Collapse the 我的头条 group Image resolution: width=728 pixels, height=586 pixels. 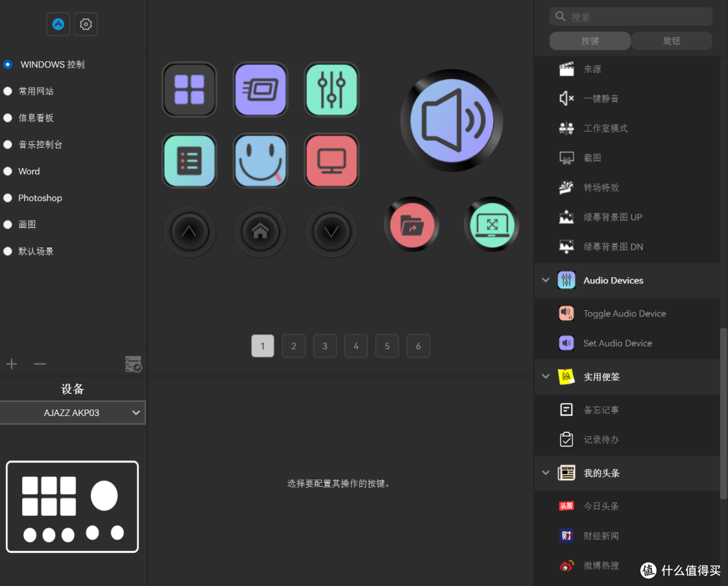coord(546,473)
